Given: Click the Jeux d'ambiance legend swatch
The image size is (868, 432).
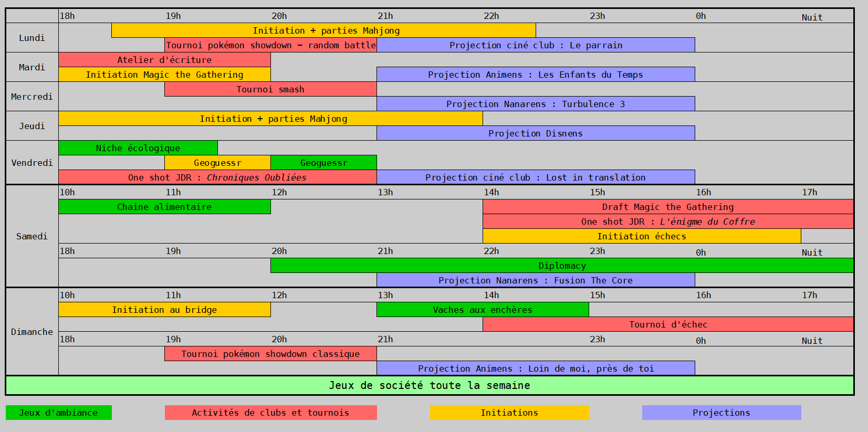Looking at the screenshot, I should click(x=59, y=413).
